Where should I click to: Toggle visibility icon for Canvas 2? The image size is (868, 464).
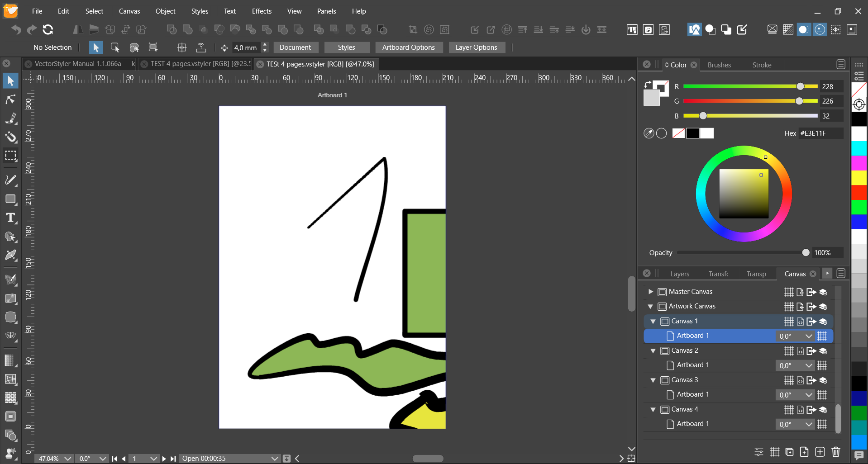point(823,351)
